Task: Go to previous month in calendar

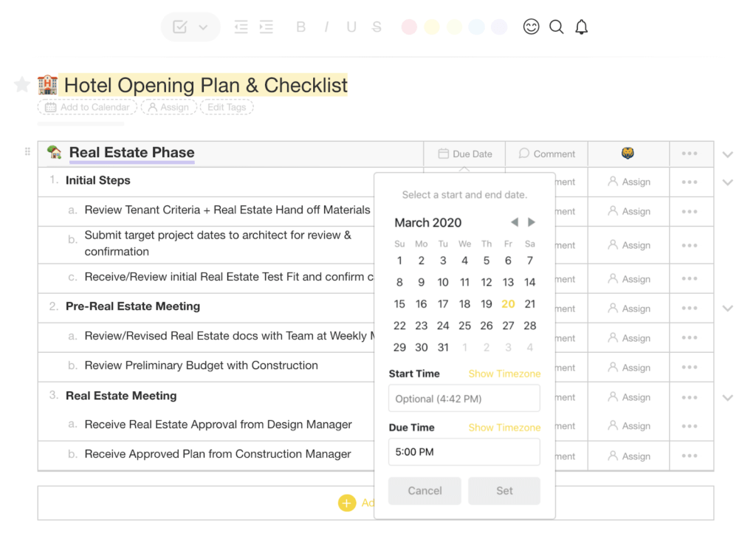Action: pos(515,222)
